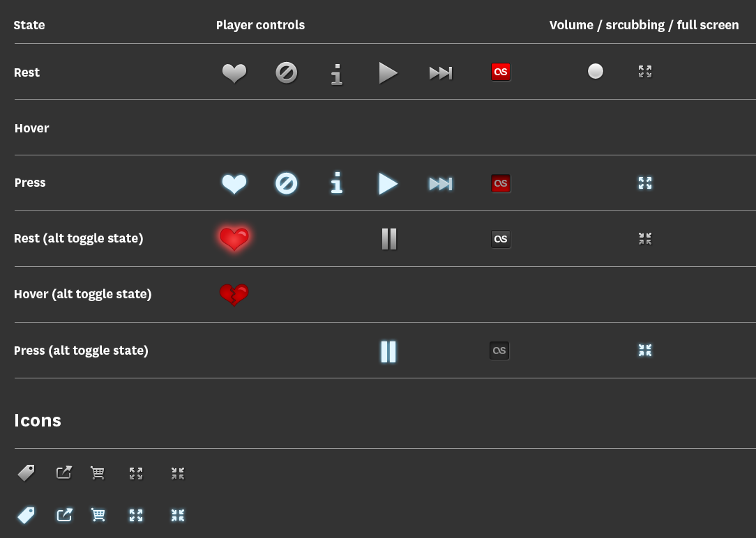756x538 pixels.
Task: Click the broken heart icon
Action: click(x=234, y=295)
